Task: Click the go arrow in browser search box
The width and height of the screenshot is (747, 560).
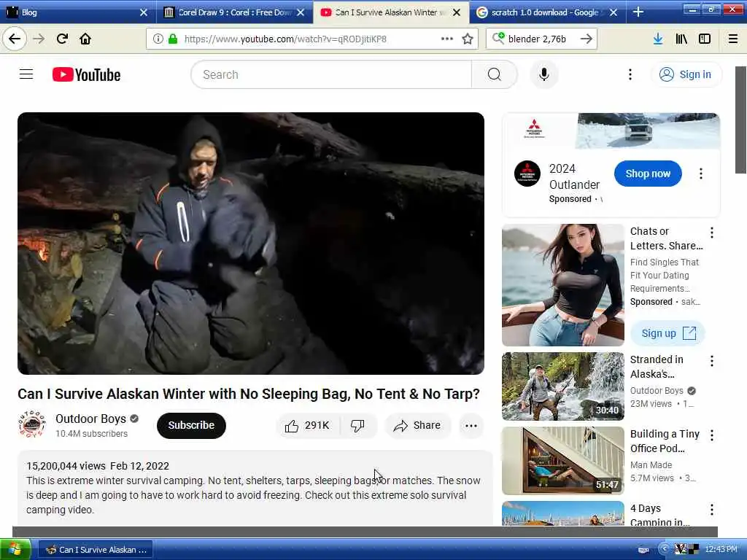Action: click(x=587, y=39)
